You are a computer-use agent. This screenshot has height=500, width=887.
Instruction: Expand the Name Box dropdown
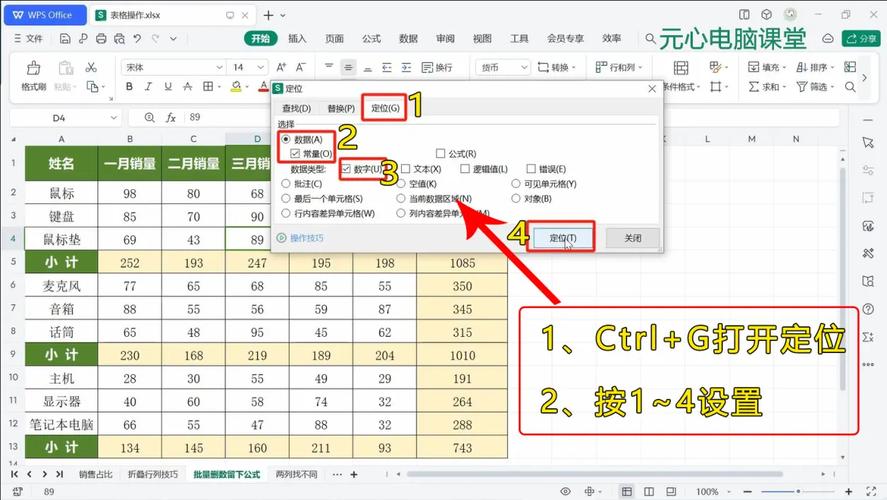114,118
